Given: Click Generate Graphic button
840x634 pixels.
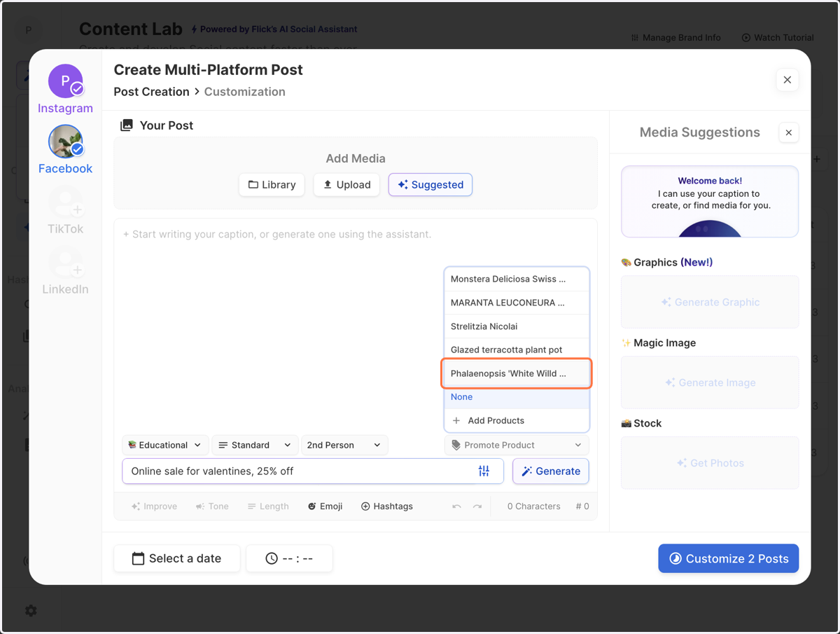Looking at the screenshot, I should [x=710, y=302].
